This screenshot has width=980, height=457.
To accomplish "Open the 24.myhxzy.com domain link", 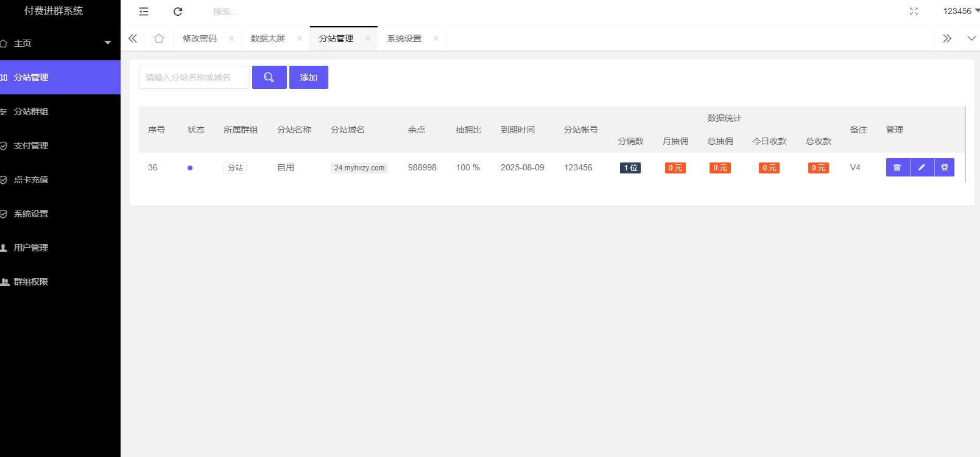I will click(359, 168).
